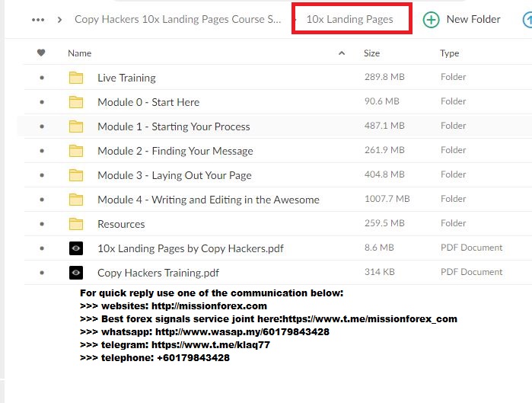Open Module 4 - Writing and Editing folder
The image size is (532, 403).
[x=209, y=200]
